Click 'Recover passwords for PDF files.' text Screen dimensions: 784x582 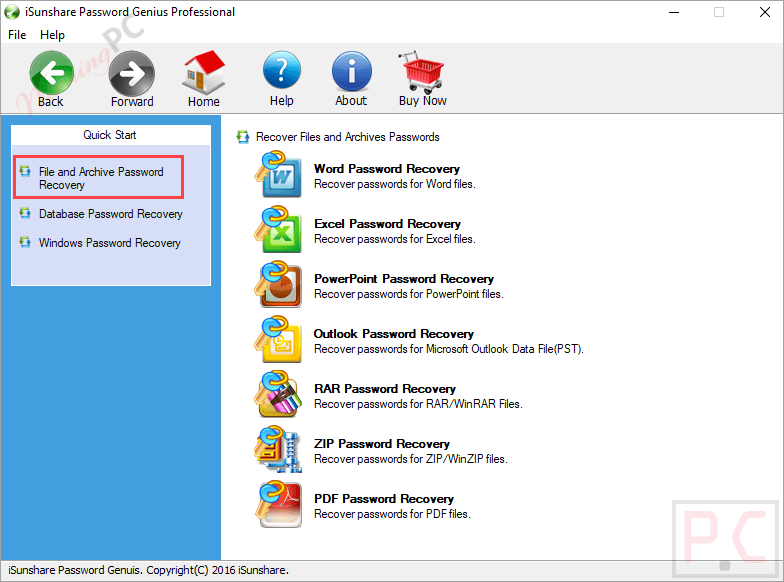pos(392,514)
